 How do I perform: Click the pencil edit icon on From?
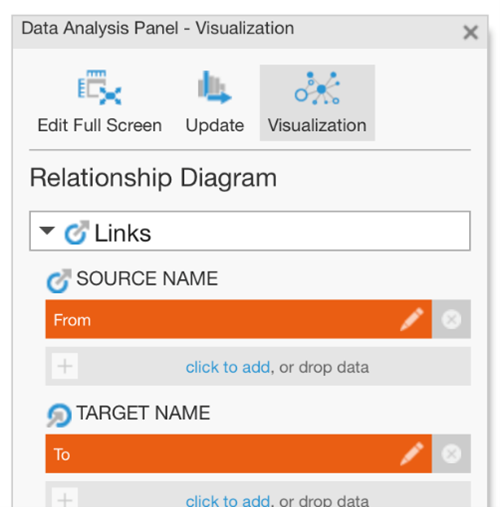point(412,319)
